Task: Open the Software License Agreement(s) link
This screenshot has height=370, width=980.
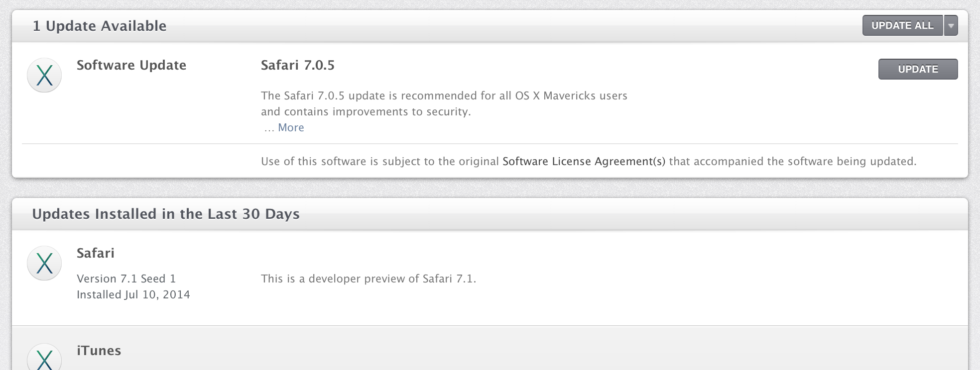Action: pos(584,161)
